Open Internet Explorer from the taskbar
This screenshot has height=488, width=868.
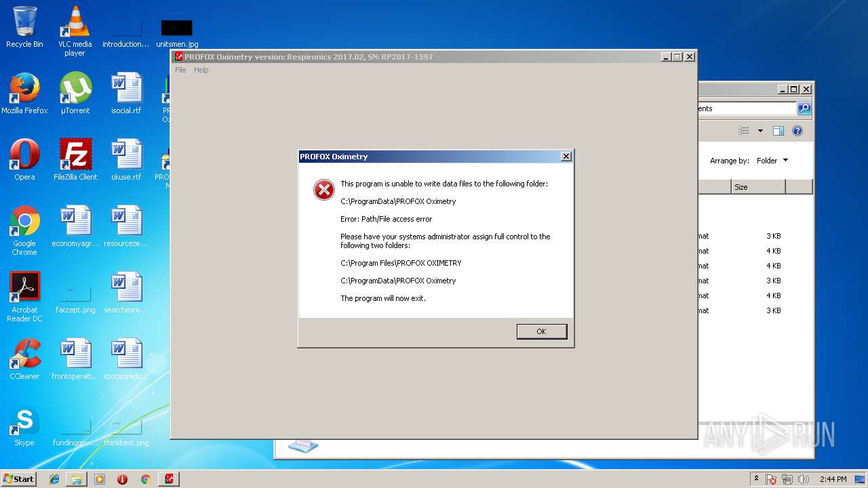click(x=54, y=479)
